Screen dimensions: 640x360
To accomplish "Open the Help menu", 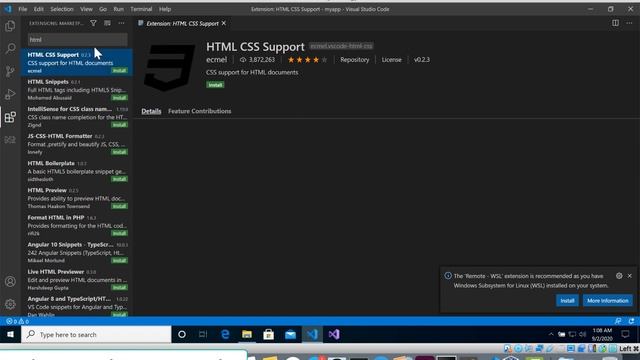I will click(x=165, y=9).
